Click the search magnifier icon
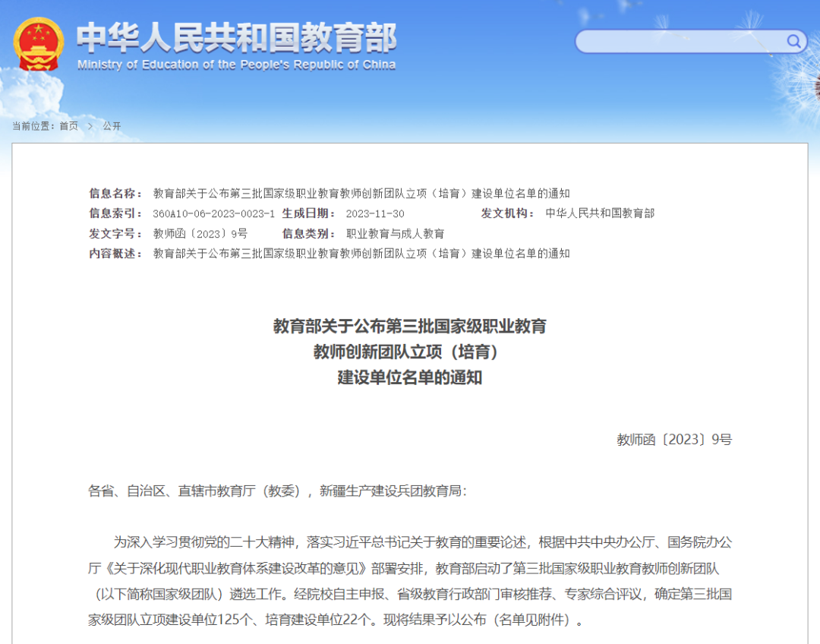Screen dimensions: 820x644 [793, 41]
